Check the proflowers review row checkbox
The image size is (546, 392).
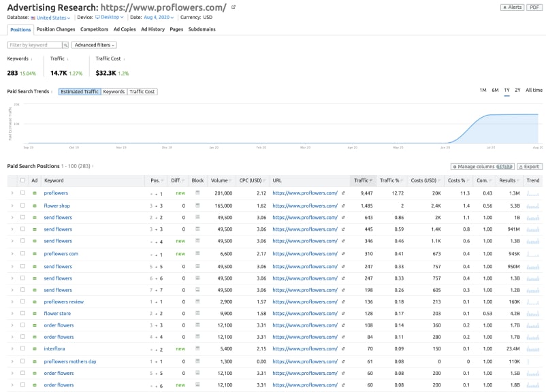pos(22,301)
